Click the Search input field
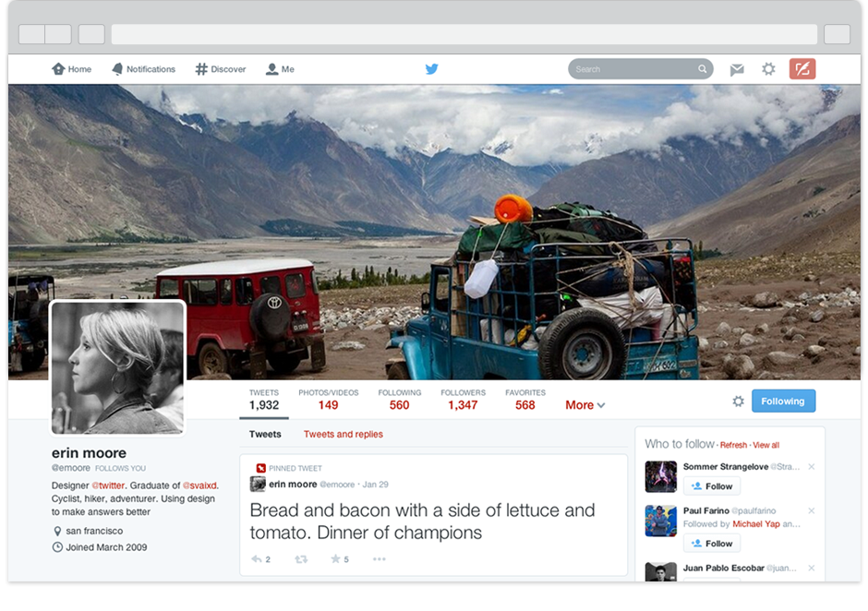This screenshot has width=868, height=611. (633, 69)
